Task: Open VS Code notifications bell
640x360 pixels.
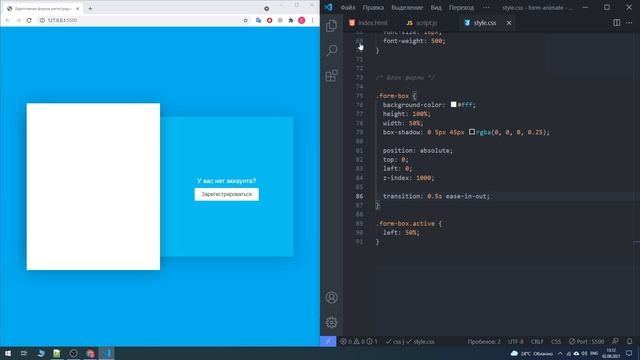Action: click(629, 341)
